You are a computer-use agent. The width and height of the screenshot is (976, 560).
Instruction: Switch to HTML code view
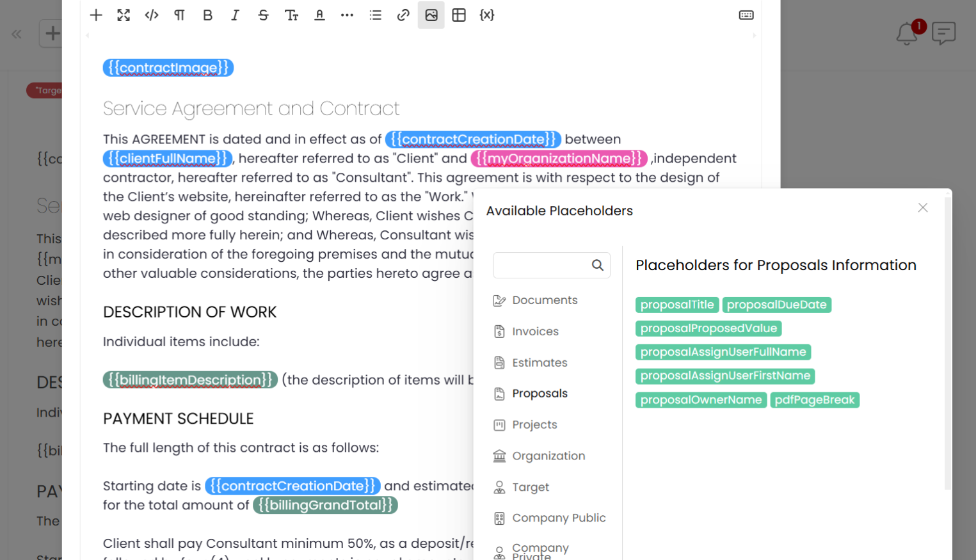pyautogui.click(x=152, y=15)
